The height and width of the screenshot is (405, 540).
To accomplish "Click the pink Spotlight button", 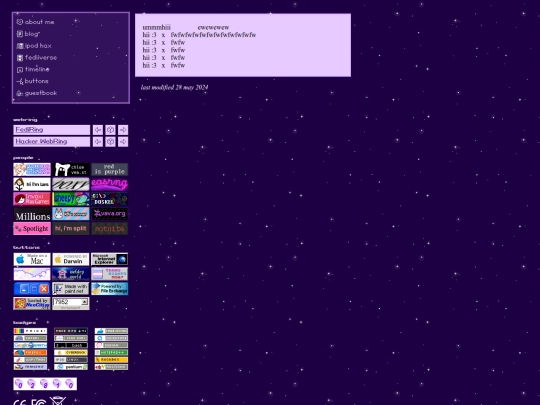I will (32, 229).
